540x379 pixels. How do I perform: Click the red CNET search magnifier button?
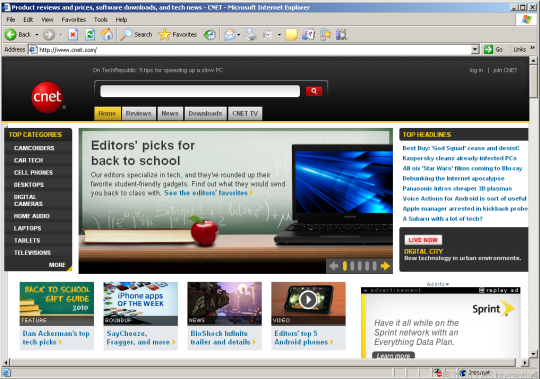pos(314,91)
